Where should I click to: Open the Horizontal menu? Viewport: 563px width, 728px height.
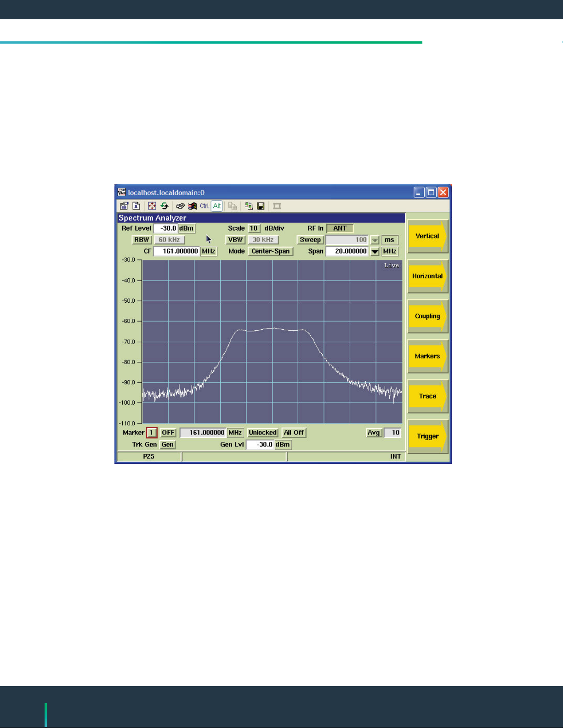[x=427, y=276]
